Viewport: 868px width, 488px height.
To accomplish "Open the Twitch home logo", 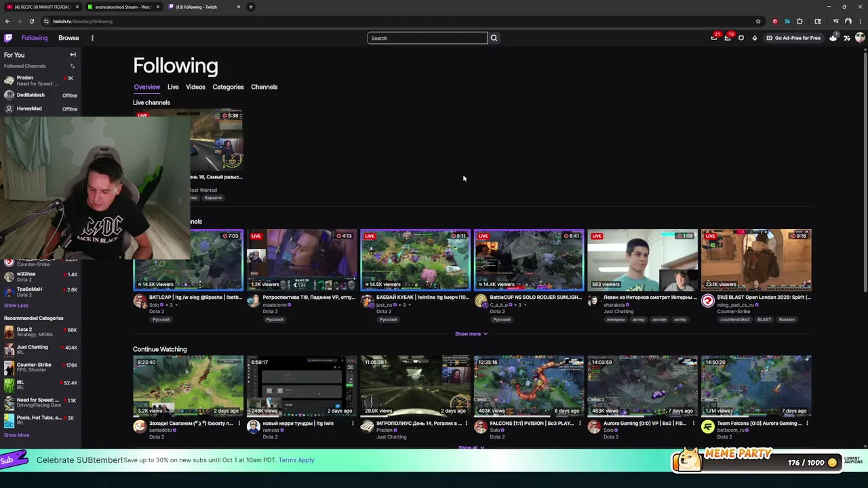I will [8, 38].
